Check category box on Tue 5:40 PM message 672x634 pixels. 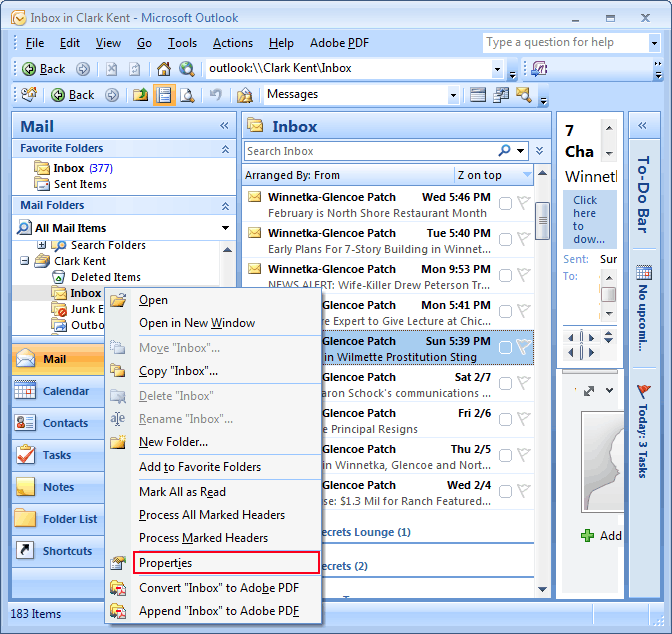(505, 239)
